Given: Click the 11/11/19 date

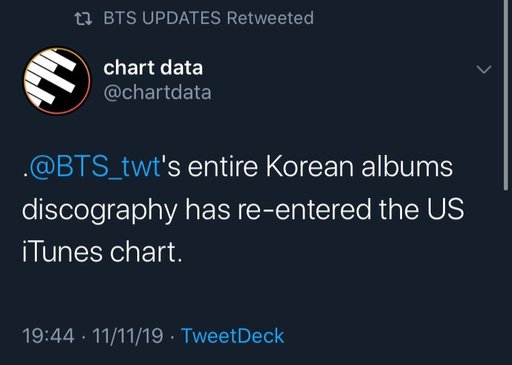Looking at the screenshot, I should [x=128, y=335].
